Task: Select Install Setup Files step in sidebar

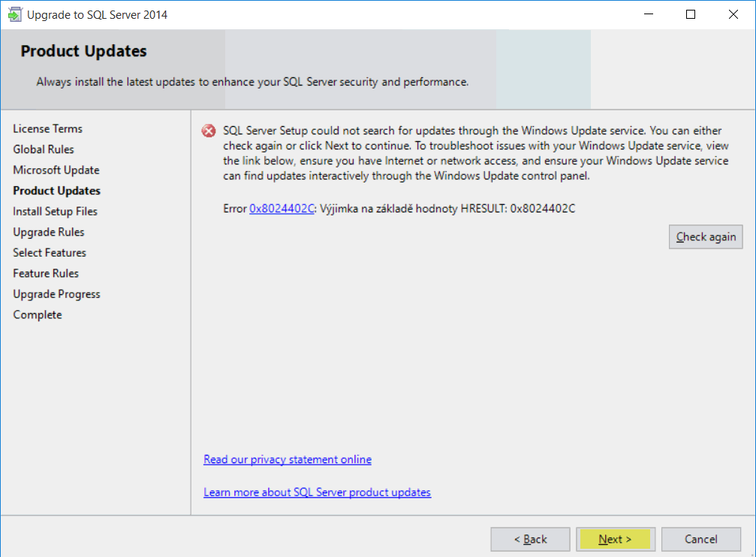Action: 55,212
